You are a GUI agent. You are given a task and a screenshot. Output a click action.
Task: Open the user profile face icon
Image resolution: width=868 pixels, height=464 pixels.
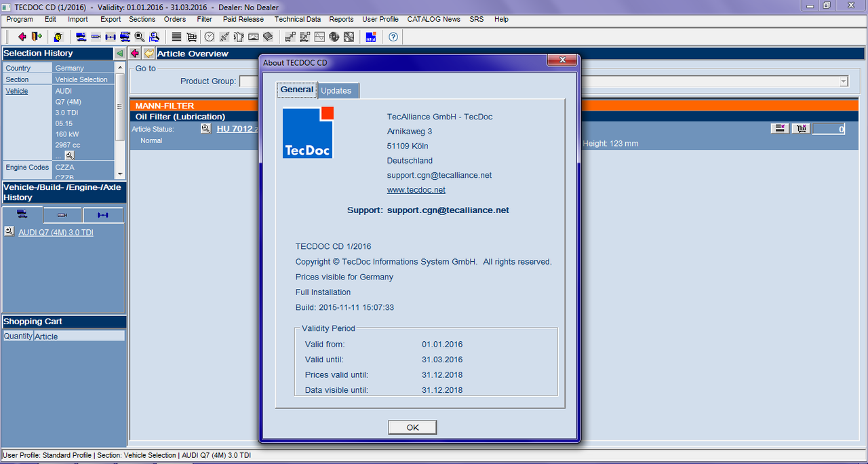click(58, 37)
